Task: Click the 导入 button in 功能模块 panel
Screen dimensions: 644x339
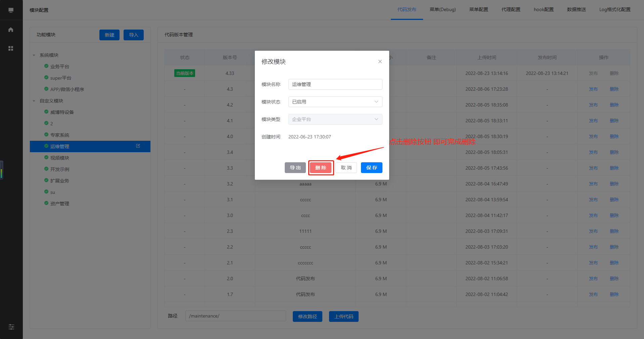Action: coord(134,35)
